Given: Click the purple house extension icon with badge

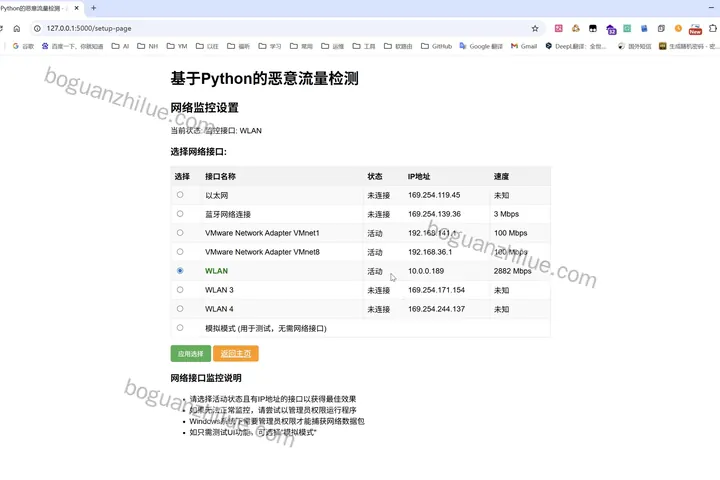Looking at the screenshot, I should coord(610,29).
